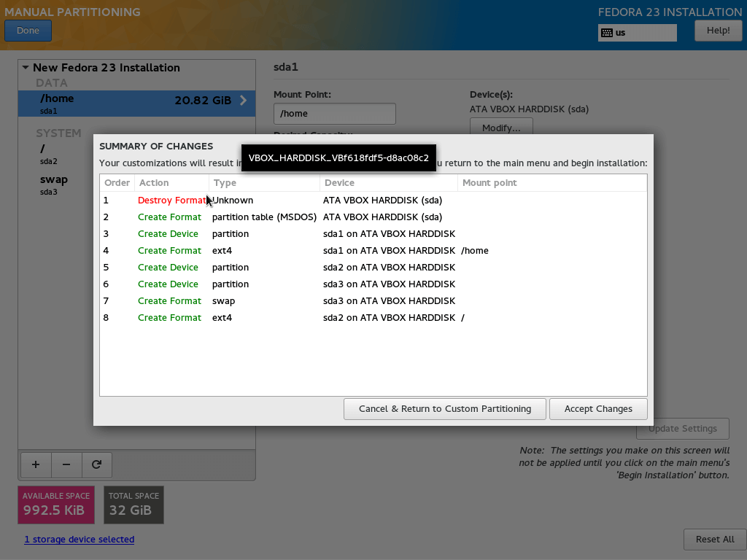
Task: Cancel and return to custom partitioning
Action: (444, 409)
